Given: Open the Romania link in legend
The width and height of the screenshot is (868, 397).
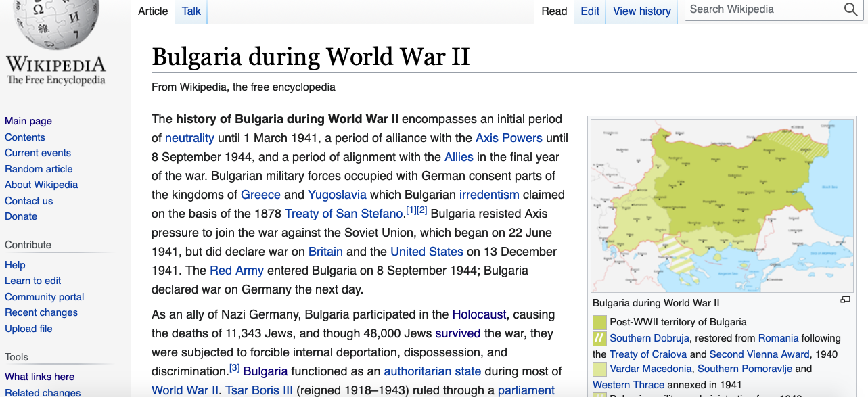Looking at the screenshot, I should pos(778,338).
